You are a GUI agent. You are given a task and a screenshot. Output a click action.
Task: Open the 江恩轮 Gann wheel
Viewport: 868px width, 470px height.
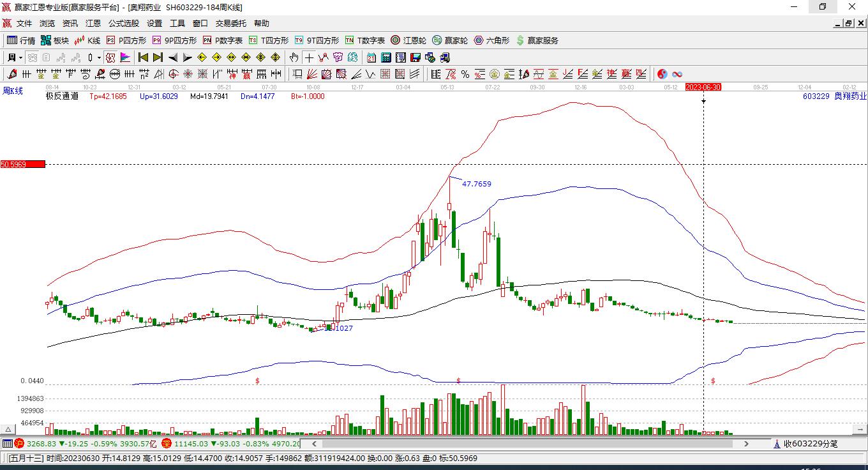coord(408,40)
